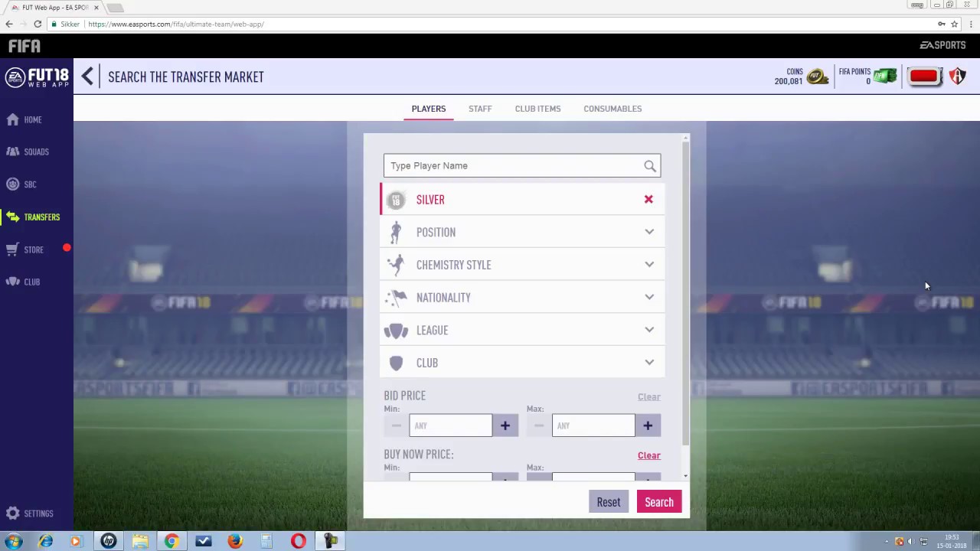
Task: Click the FUT 18 Web App logo
Action: [x=37, y=77]
